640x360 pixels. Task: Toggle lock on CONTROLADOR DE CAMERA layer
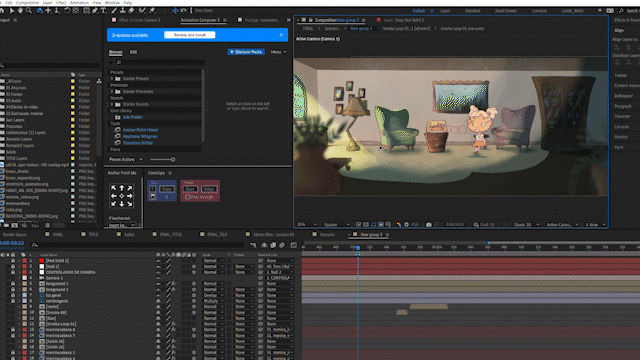pyautogui.click(x=13, y=272)
